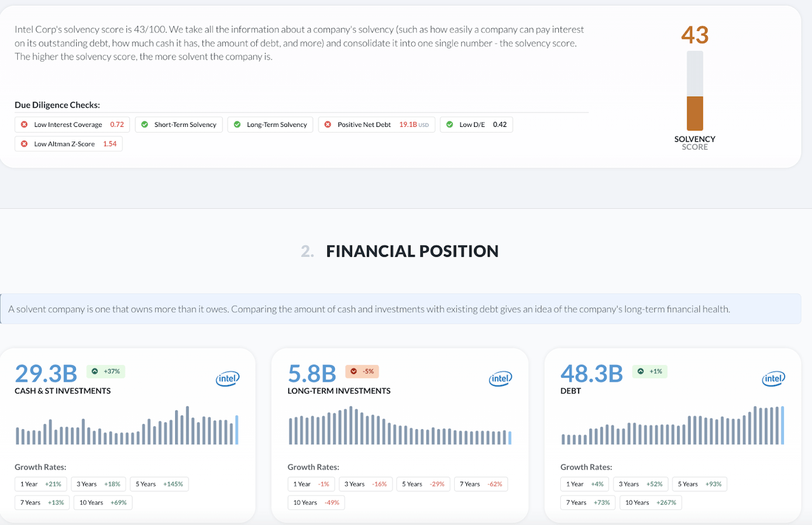Image resolution: width=812 pixels, height=525 pixels.
Task: Open the Low D/E check
Action: tap(476, 124)
